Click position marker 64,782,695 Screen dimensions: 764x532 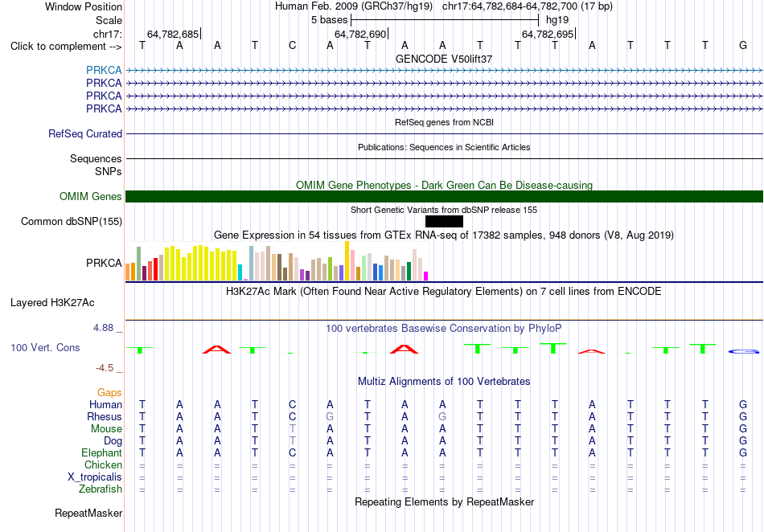548,34
